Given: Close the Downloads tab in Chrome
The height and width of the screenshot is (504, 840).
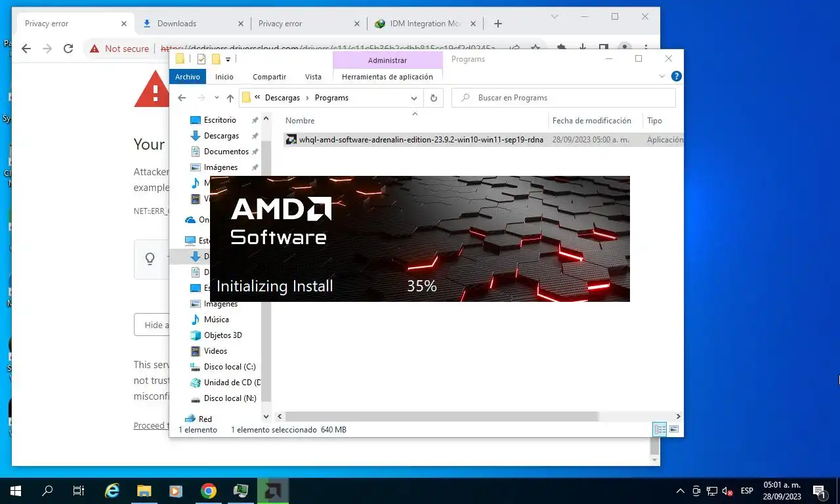Looking at the screenshot, I should (240, 24).
